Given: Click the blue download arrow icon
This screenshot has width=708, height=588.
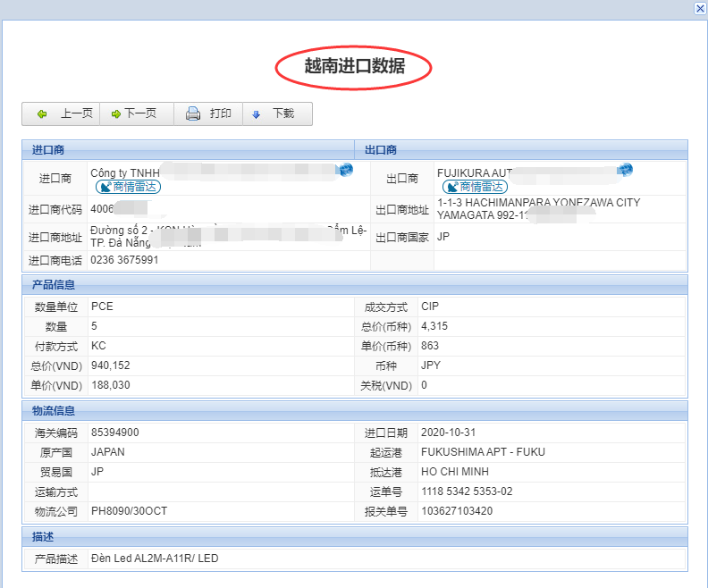Looking at the screenshot, I should (x=257, y=114).
